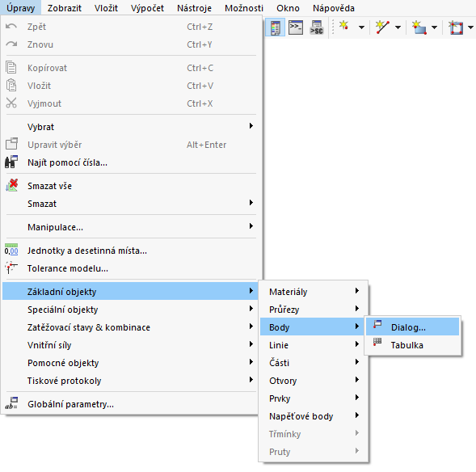Open the console window toolbar icon

click(295, 27)
